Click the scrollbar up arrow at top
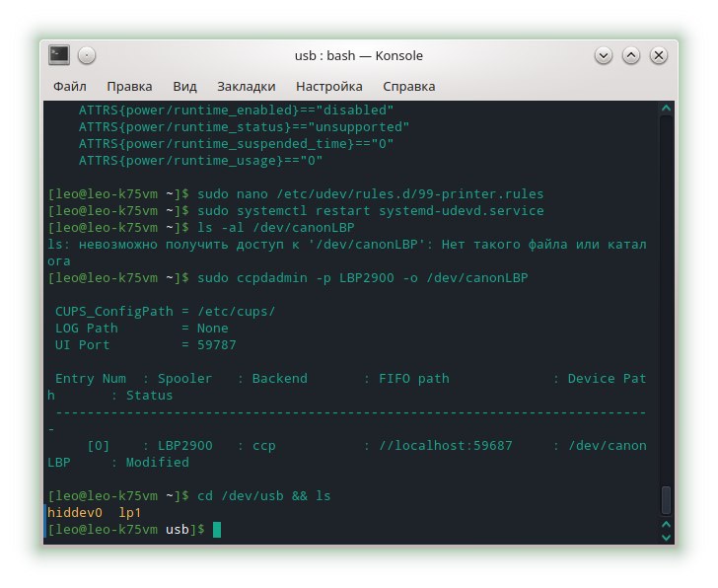 (x=667, y=109)
